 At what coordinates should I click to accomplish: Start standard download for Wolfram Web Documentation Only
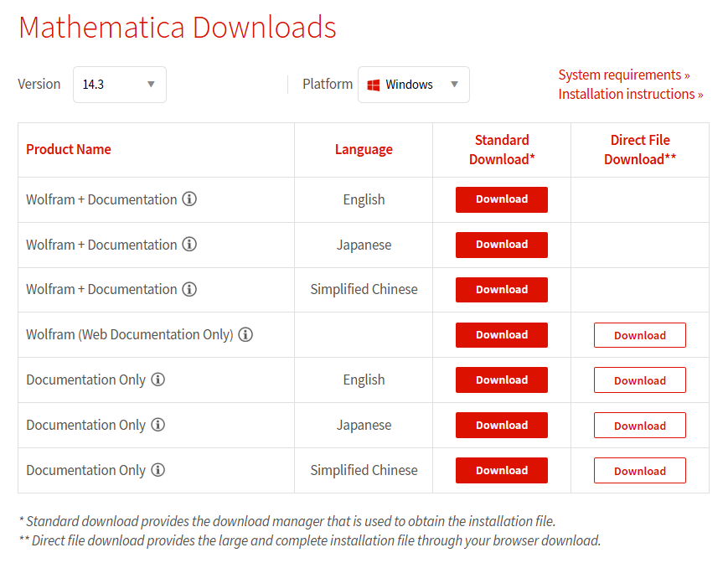point(502,335)
